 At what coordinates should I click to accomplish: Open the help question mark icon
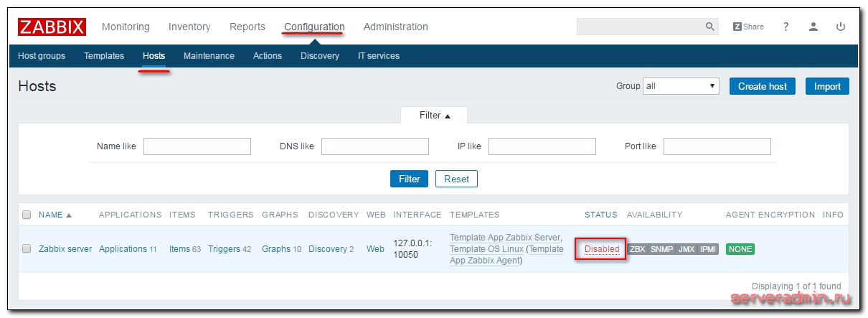pyautogui.click(x=786, y=27)
